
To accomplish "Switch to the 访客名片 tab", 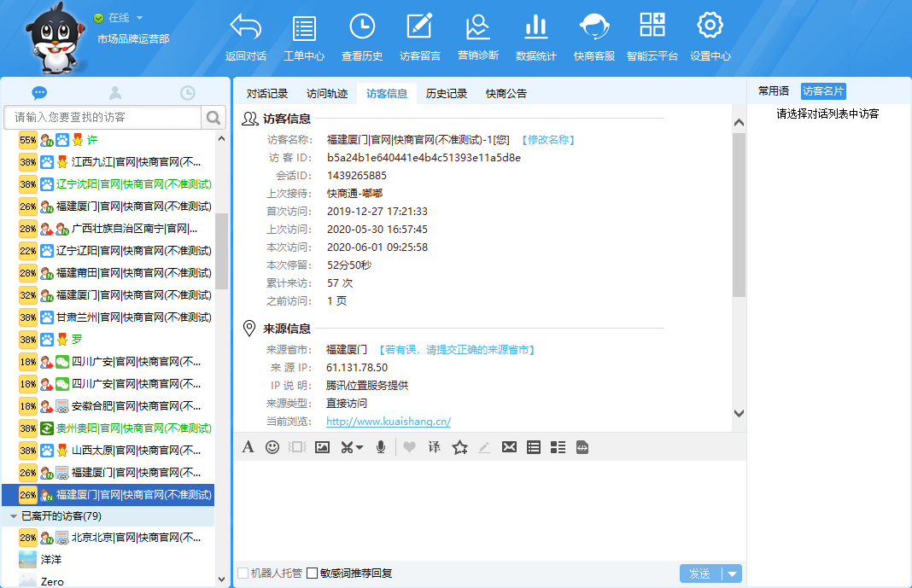I will [823, 91].
